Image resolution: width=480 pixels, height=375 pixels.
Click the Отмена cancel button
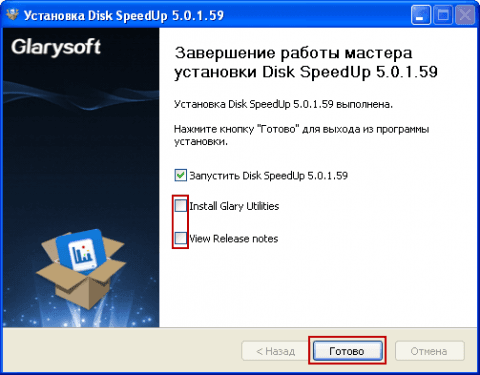429,351
